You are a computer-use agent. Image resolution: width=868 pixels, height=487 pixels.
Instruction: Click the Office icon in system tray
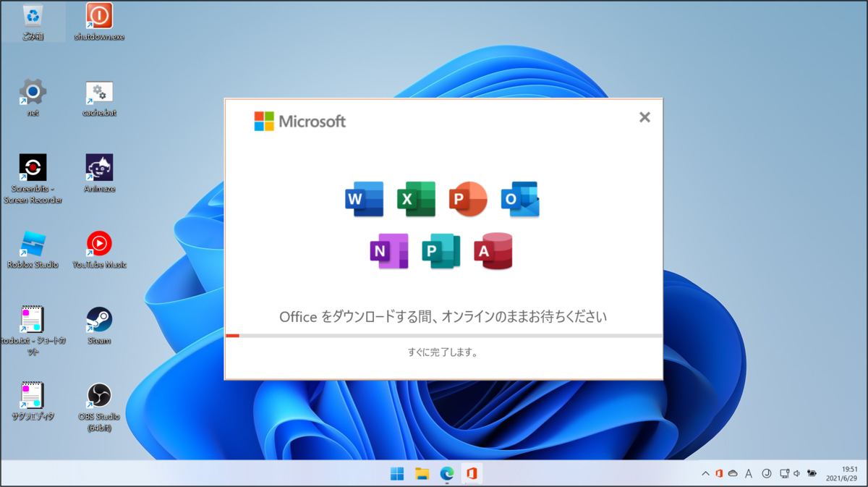(x=719, y=474)
